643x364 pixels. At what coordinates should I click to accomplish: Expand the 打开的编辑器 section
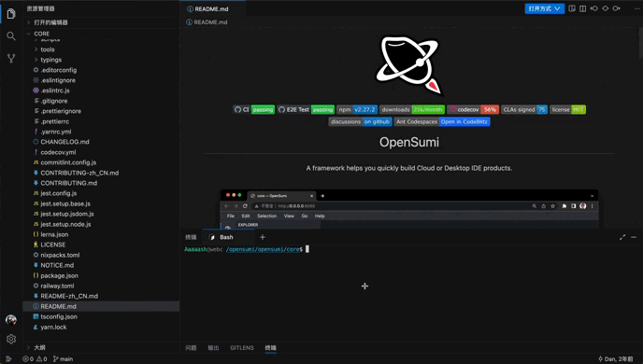pyautogui.click(x=101, y=22)
